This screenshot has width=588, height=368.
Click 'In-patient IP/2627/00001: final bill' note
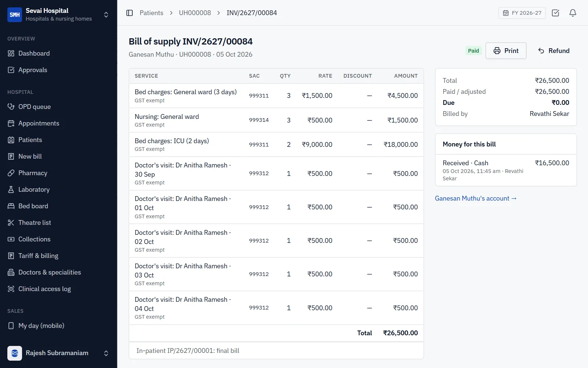(188, 351)
